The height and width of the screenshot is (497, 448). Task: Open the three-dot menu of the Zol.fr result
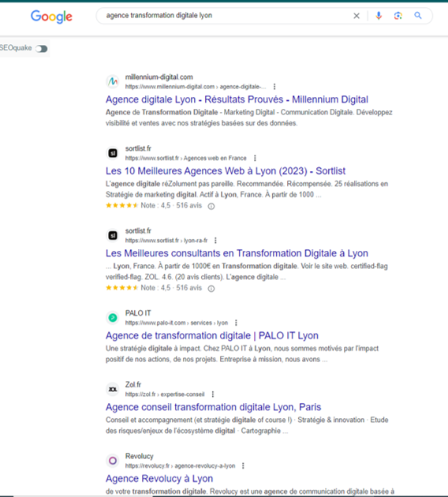click(213, 394)
